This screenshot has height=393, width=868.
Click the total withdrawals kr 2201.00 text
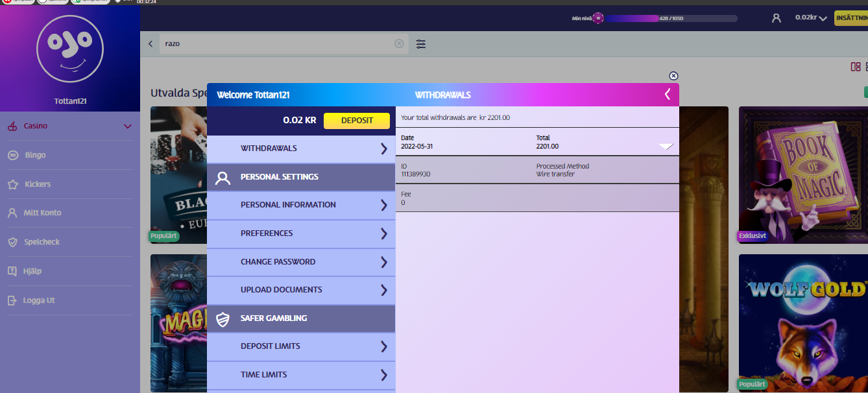click(x=455, y=118)
